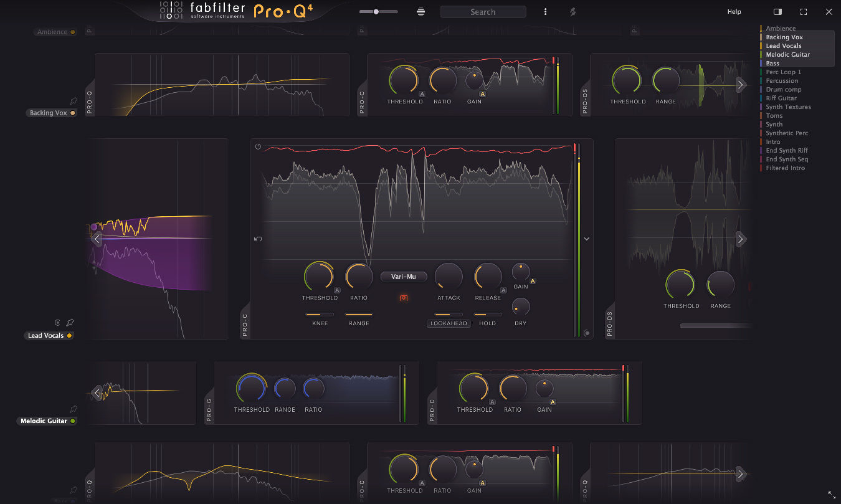The width and height of the screenshot is (841, 504).
Task: Open the FabFilter preset browser menu icon
Action: pos(420,11)
